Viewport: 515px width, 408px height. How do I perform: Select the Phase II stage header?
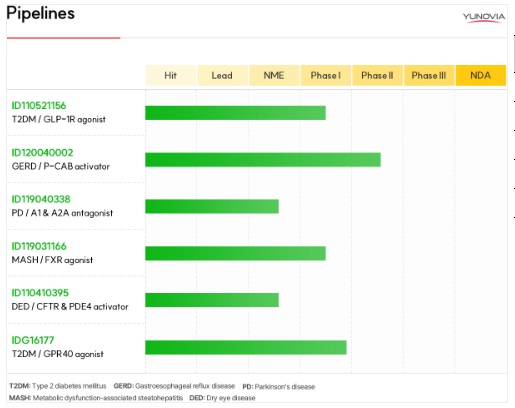(x=377, y=75)
